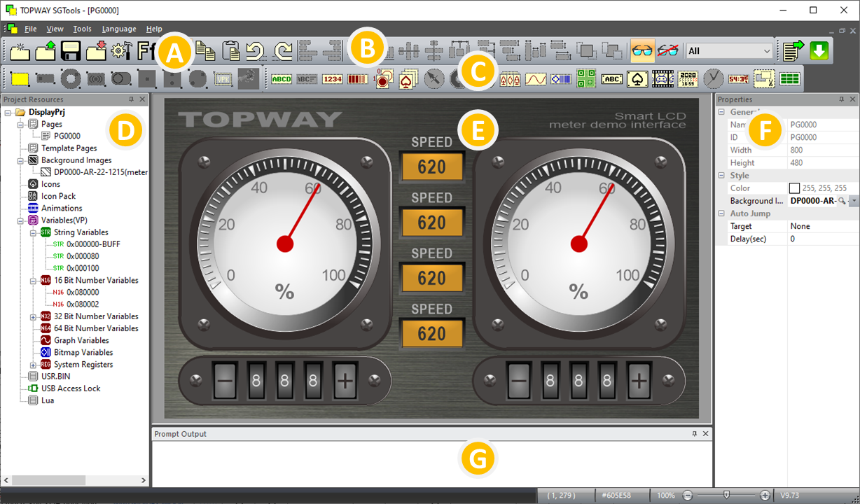Open the Language menu

(x=119, y=29)
